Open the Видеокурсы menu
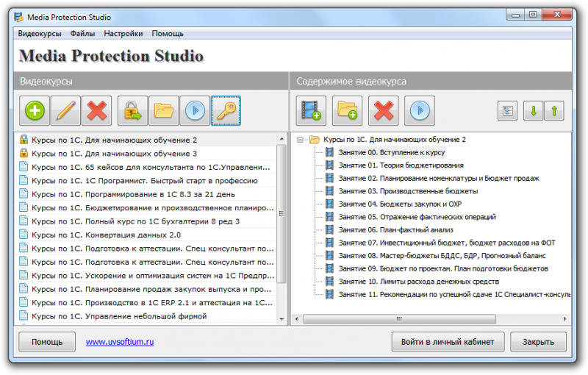This screenshot has height=375, width=588. (40, 33)
